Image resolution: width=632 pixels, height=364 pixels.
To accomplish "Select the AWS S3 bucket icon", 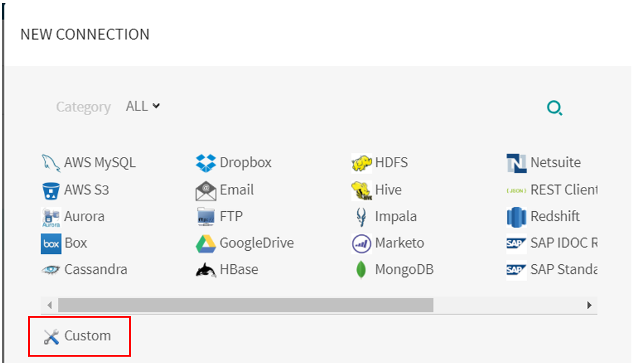I will click(51, 191).
